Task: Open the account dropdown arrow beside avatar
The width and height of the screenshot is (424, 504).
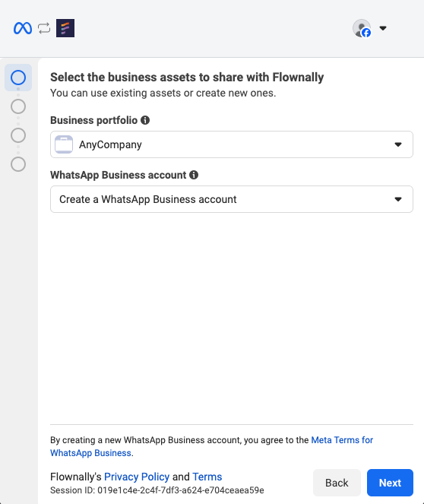Action: [383, 28]
